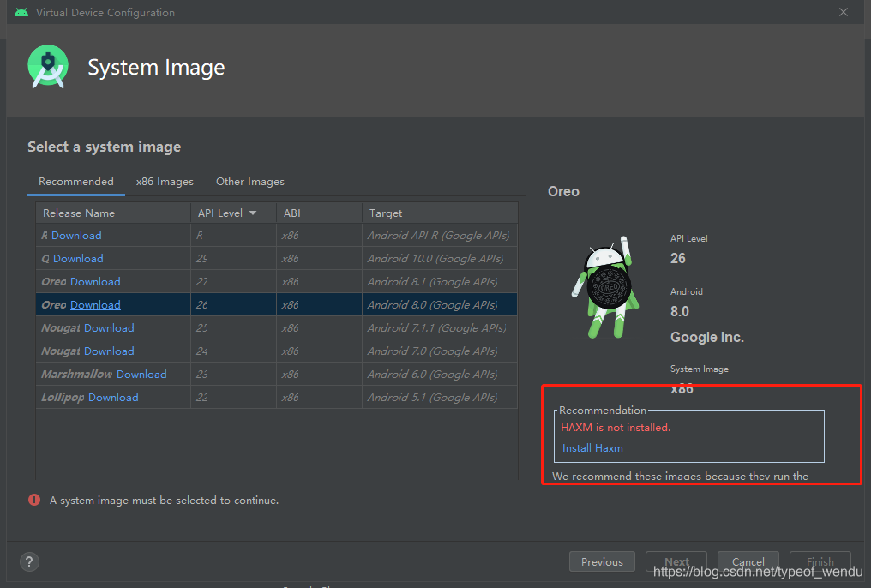Click the ABI column header
The image size is (871, 588).
click(320, 213)
